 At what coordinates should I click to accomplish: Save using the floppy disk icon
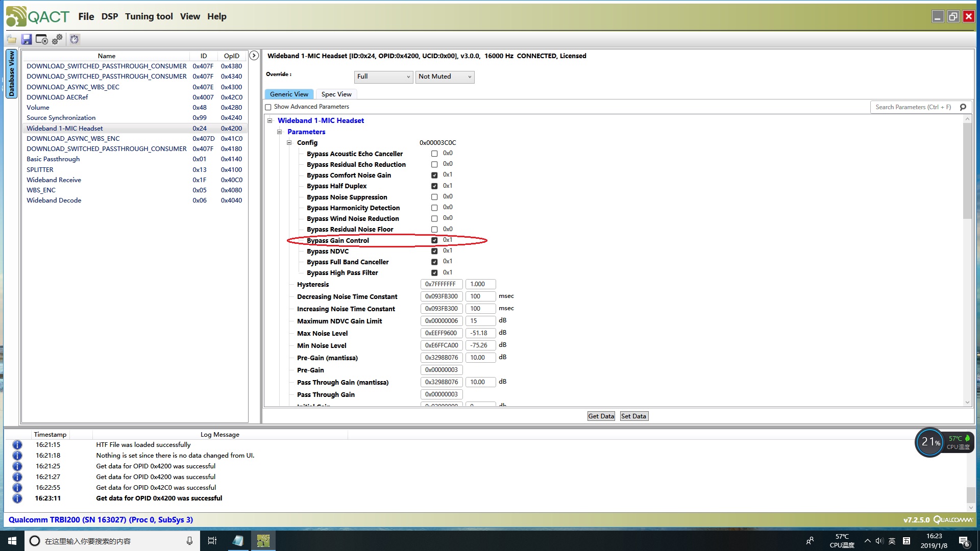[27, 39]
